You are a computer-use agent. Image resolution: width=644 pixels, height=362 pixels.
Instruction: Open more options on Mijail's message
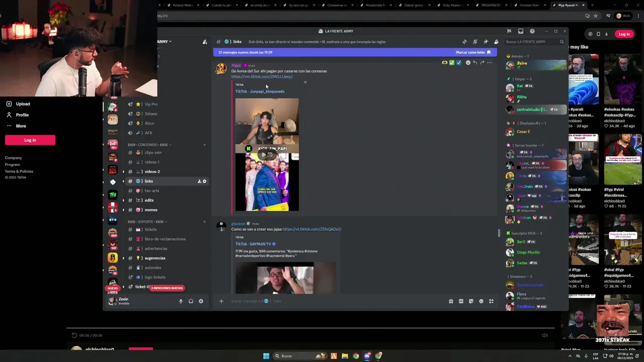490,63
